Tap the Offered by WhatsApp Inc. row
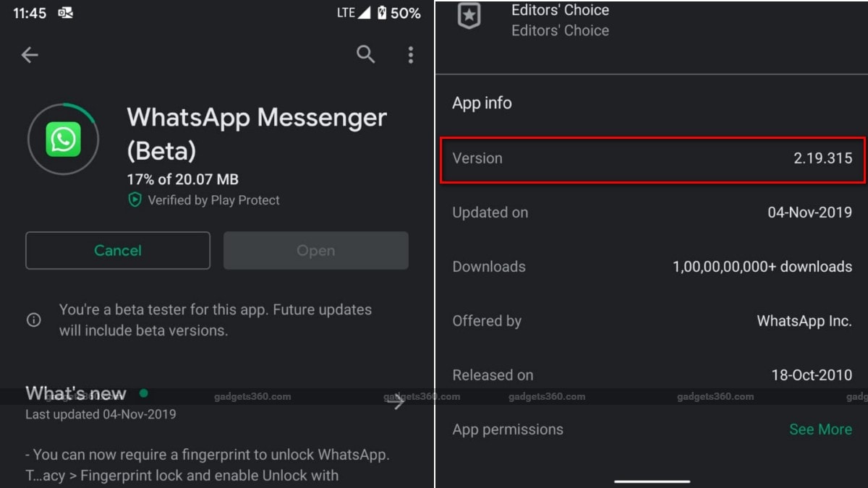868x488 pixels. (652, 321)
